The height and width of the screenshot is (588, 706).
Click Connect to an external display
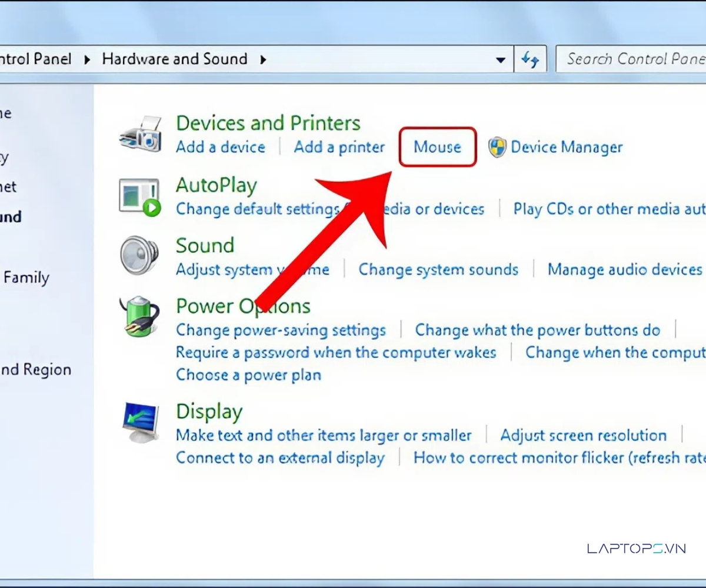(280, 458)
